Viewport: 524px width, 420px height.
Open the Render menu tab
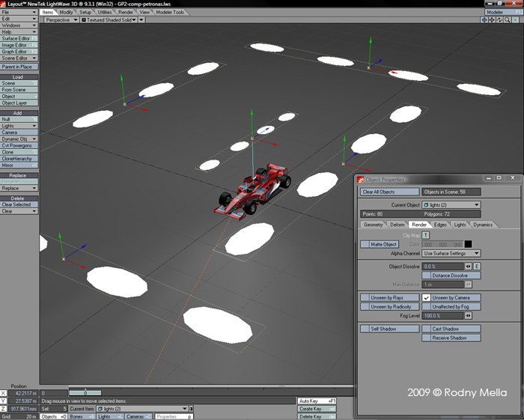click(126, 13)
